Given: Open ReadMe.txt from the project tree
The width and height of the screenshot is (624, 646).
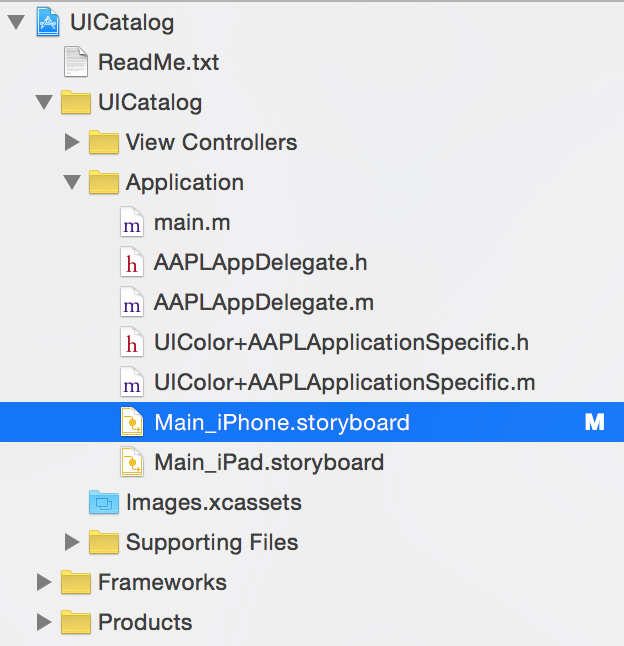Looking at the screenshot, I should (x=158, y=62).
